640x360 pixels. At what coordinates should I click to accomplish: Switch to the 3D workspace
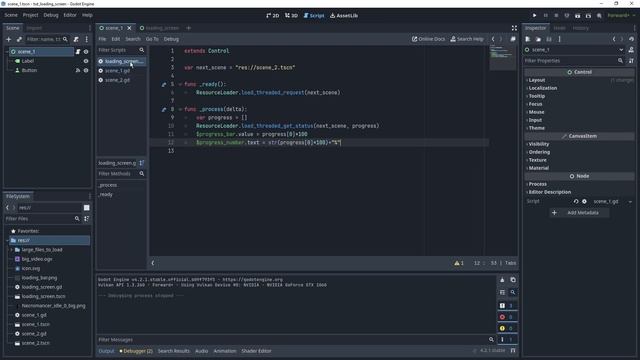point(291,16)
